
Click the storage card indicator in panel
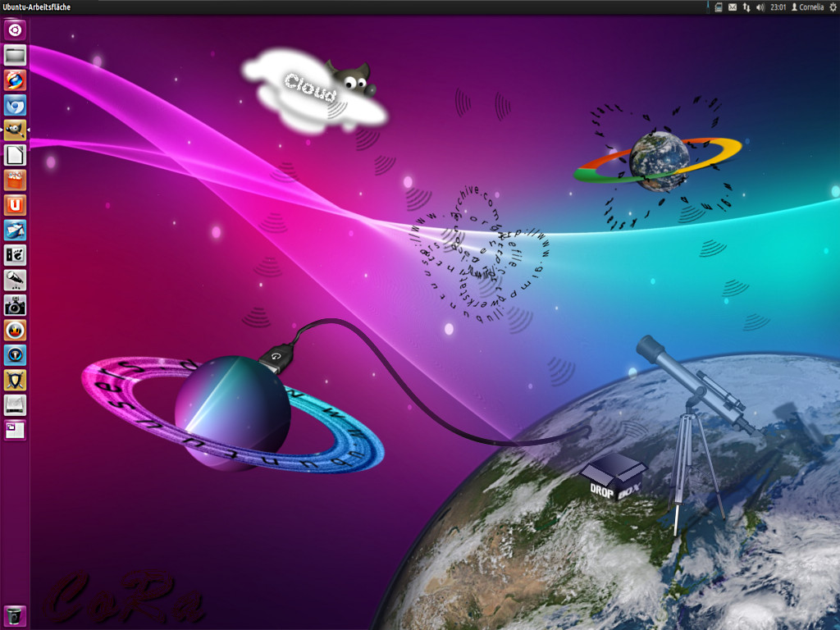coord(719,7)
